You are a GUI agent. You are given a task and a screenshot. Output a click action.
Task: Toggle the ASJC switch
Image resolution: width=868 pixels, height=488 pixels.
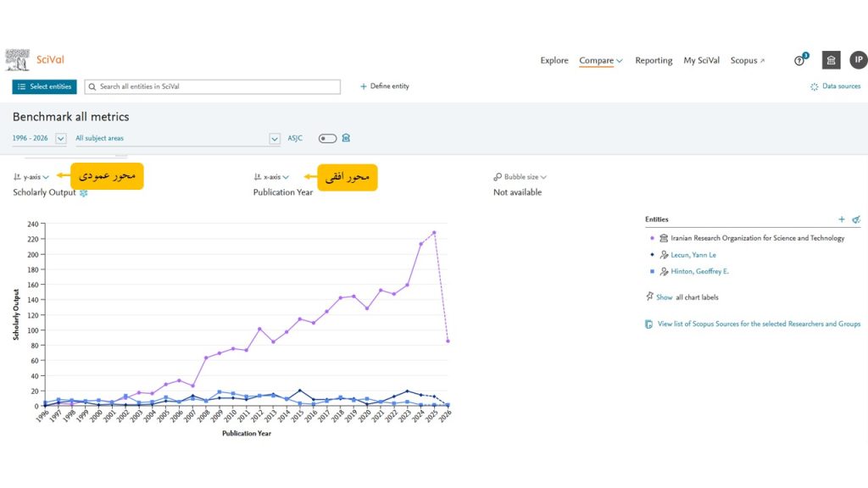[327, 138]
